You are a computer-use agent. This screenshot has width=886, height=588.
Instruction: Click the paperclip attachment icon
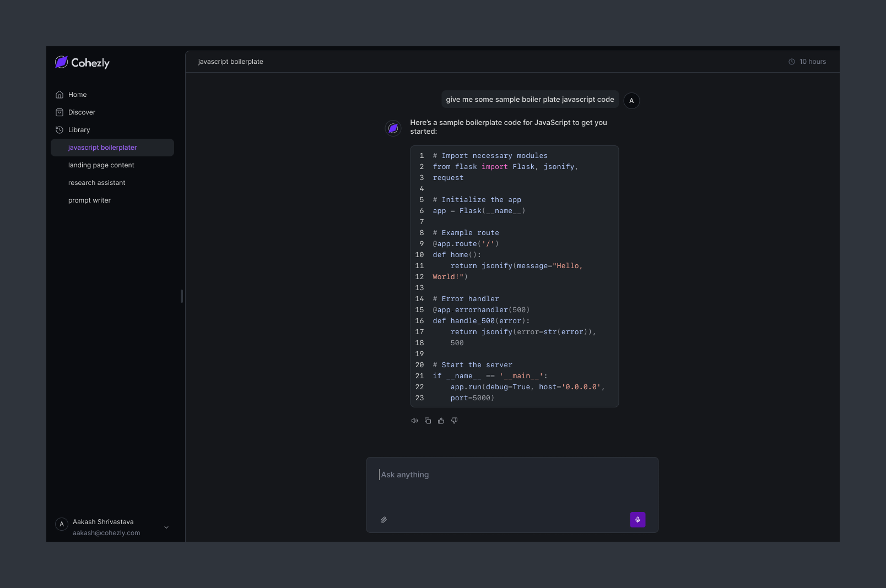[x=383, y=520]
